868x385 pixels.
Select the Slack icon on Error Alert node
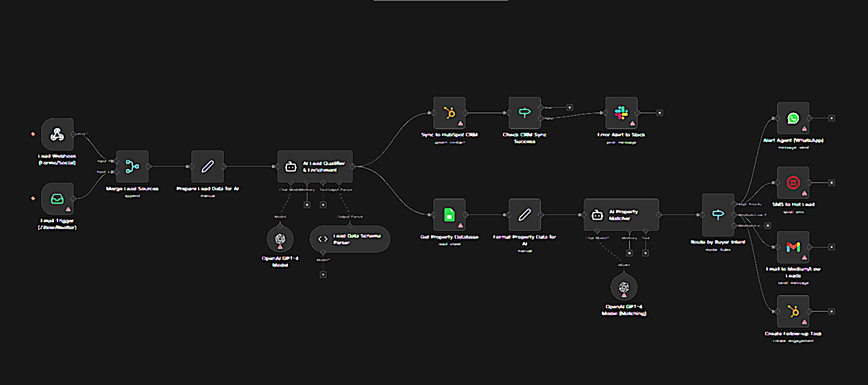tap(620, 112)
